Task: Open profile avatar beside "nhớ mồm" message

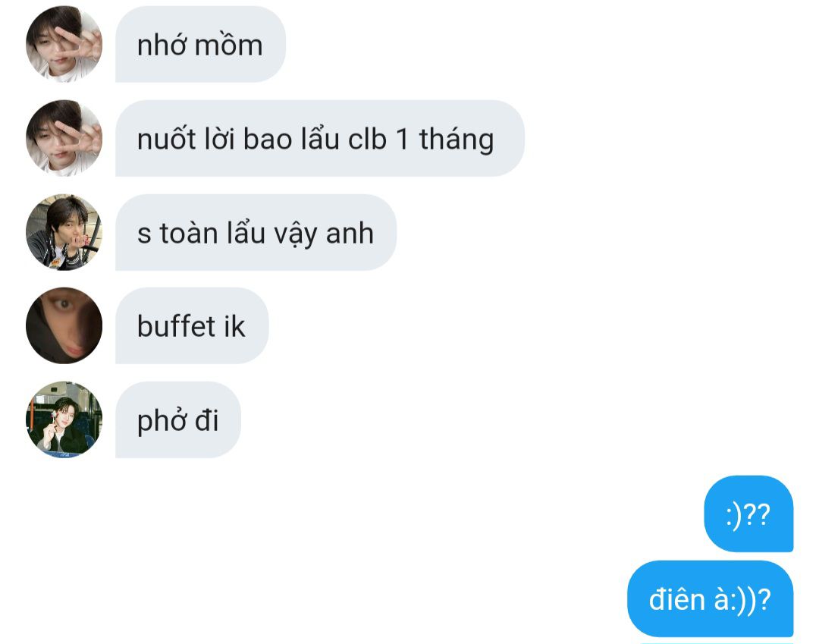Action: point(64,44)
